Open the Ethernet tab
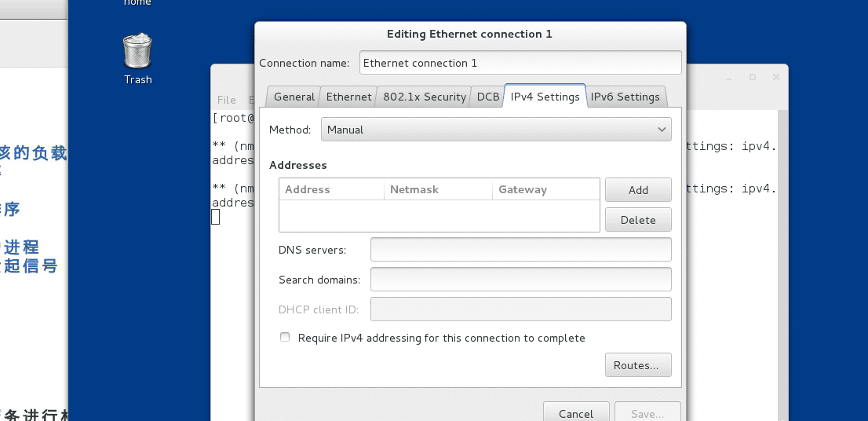 [348, 97]
